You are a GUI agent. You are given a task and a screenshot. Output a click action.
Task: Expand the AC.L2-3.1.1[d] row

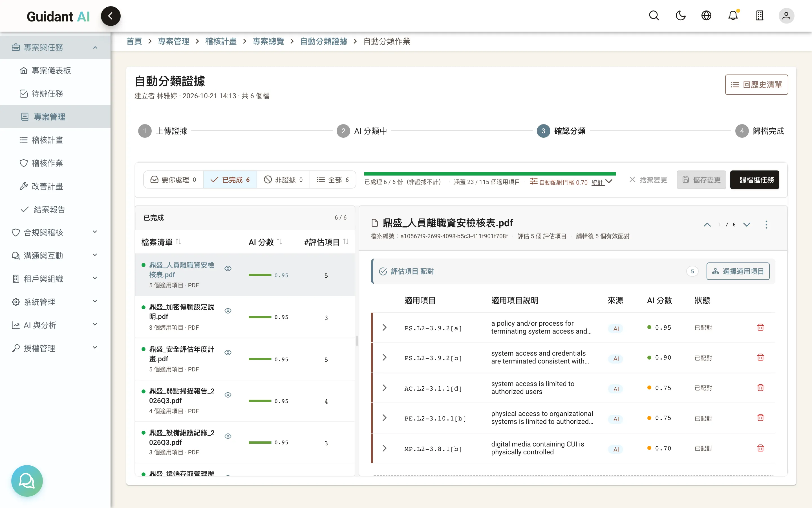385,388
